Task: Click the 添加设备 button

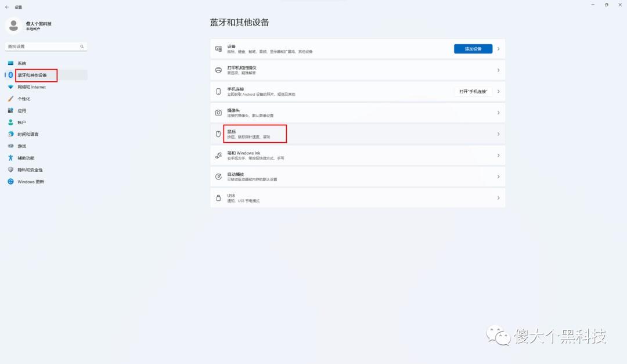Action: coord(473,49)
